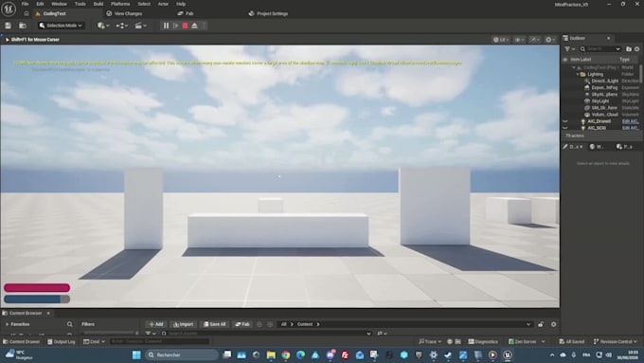Close the Outliner panel tab

point(609,38)
